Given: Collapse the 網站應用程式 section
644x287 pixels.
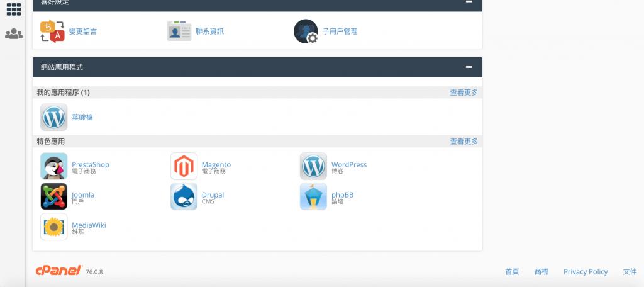Looking at the screenshot, I should (x=469, y=67).
